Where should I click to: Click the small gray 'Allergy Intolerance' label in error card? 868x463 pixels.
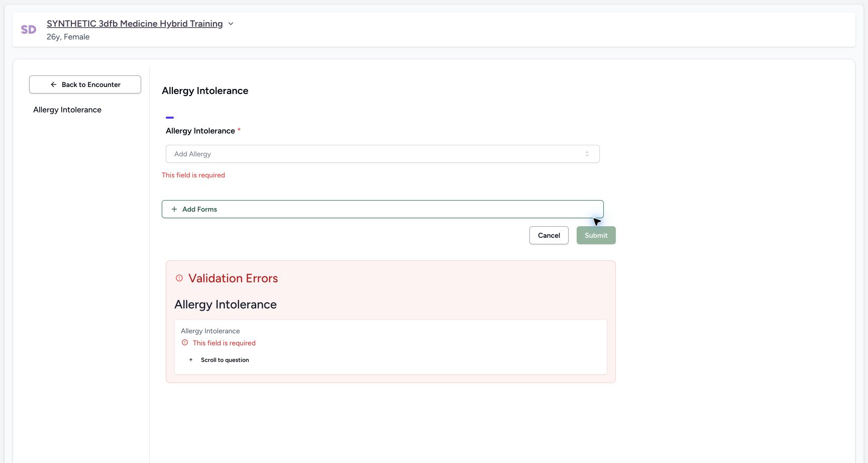pyautogui.click(x=210, y=331)
